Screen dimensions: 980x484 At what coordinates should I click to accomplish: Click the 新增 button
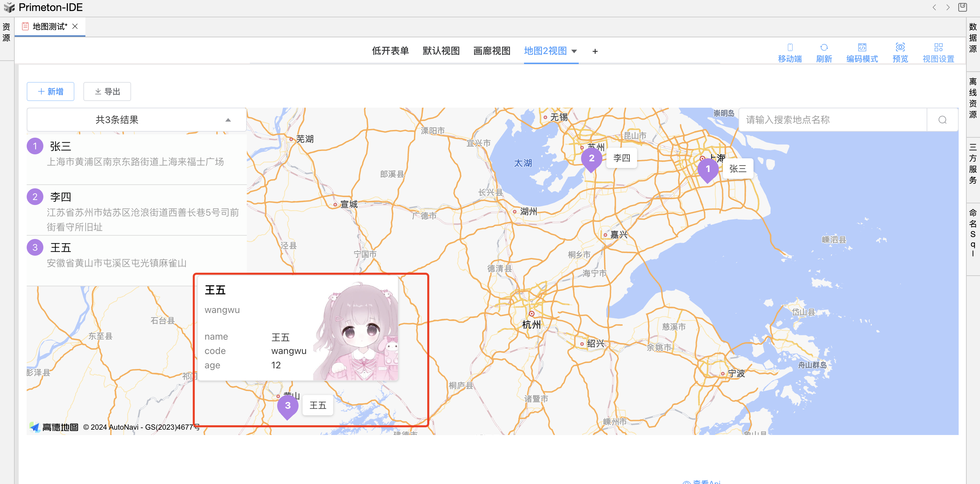[x=50, y=92]
